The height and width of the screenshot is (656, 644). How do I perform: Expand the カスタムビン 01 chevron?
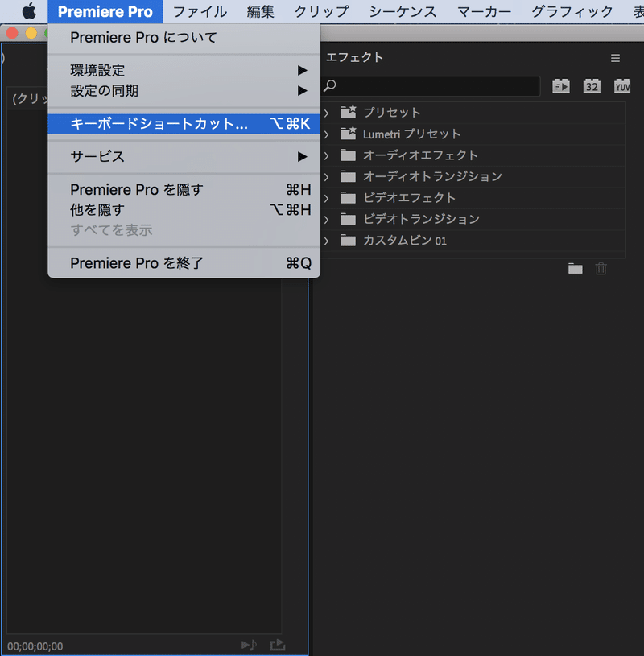326,241
